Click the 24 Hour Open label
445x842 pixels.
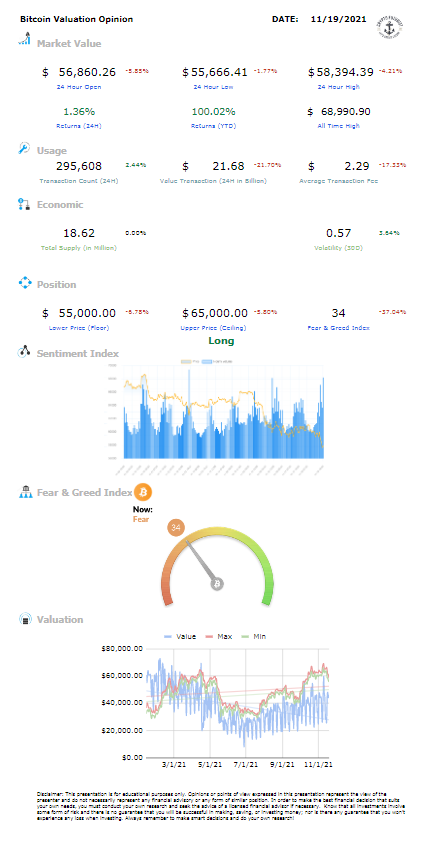coord(78,87)
